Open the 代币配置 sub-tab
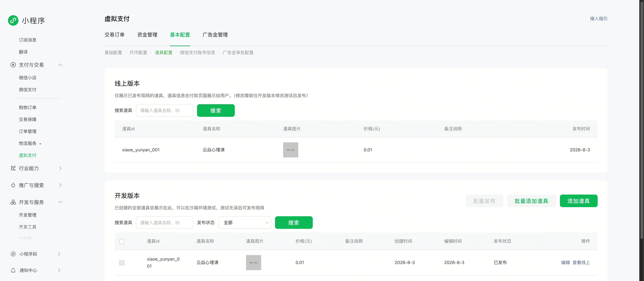This screenshot has height=281, width=644. point(139,52)
